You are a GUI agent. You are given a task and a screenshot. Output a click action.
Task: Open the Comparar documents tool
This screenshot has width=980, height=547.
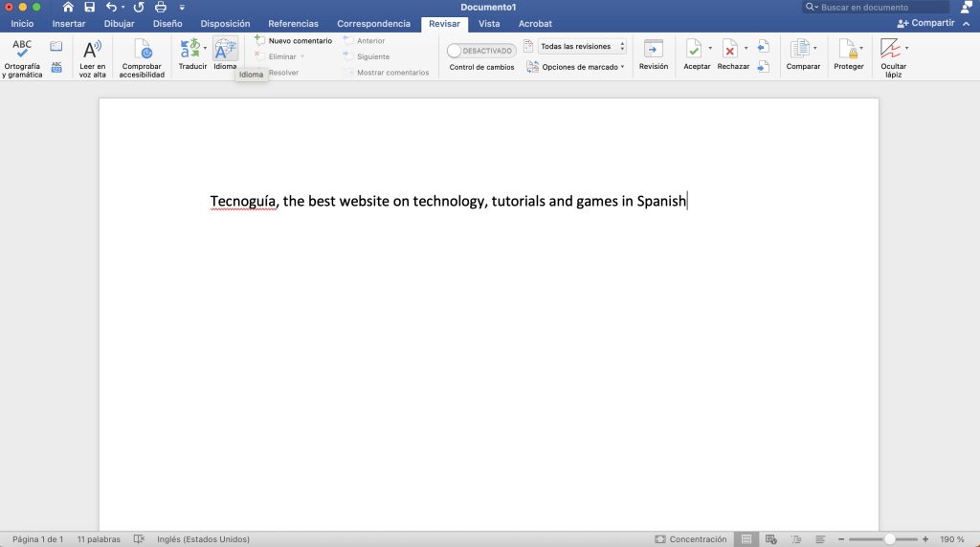(x=803, y=55)
